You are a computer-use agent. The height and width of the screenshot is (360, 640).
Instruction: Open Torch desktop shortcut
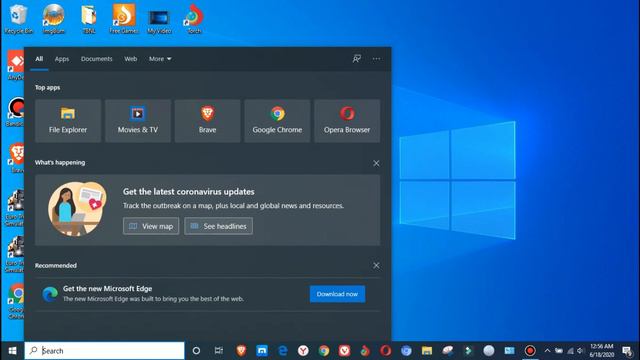tap(194, 19)
